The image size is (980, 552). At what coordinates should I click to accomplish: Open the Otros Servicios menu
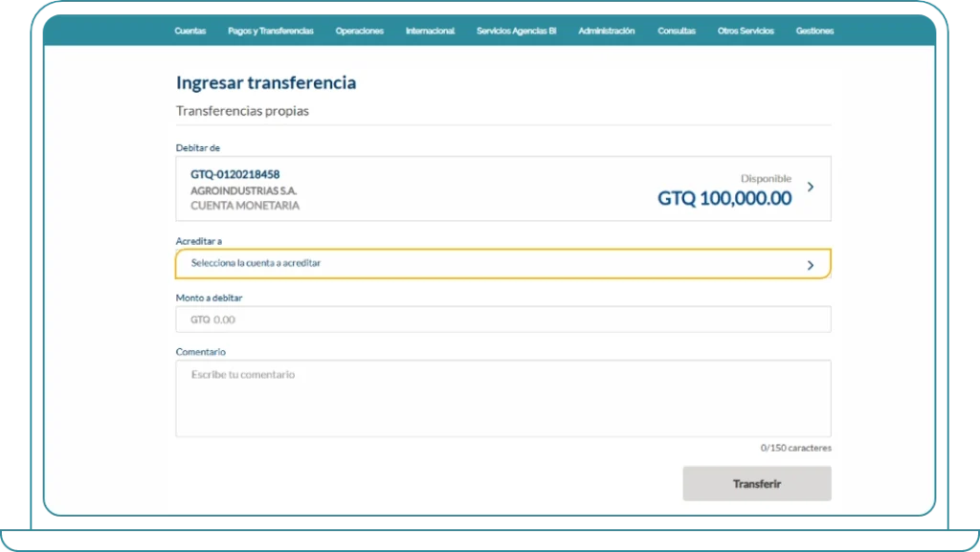pyautogui.click(x=745, y=31)
